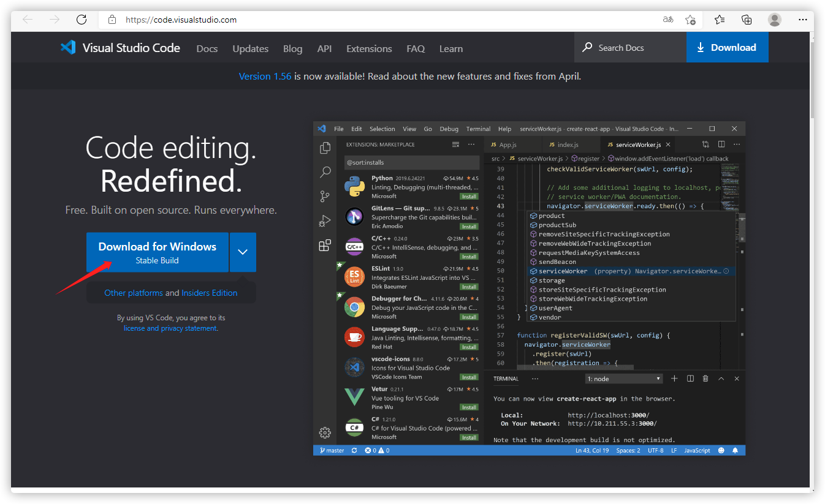Click the Explorer files icon in screenshot's activity bar
825x504 pixels.
click(x=325, y=148)
